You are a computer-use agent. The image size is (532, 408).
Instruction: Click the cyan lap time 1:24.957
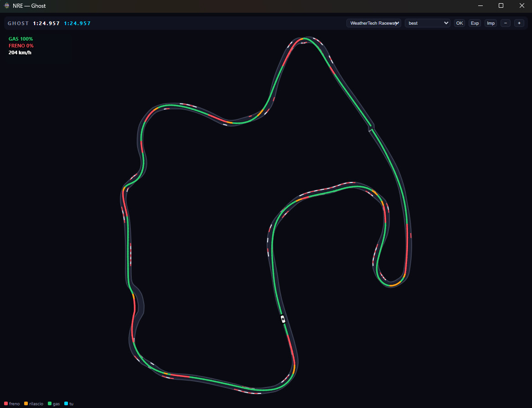pyautogui.click(x=77, y=23)
